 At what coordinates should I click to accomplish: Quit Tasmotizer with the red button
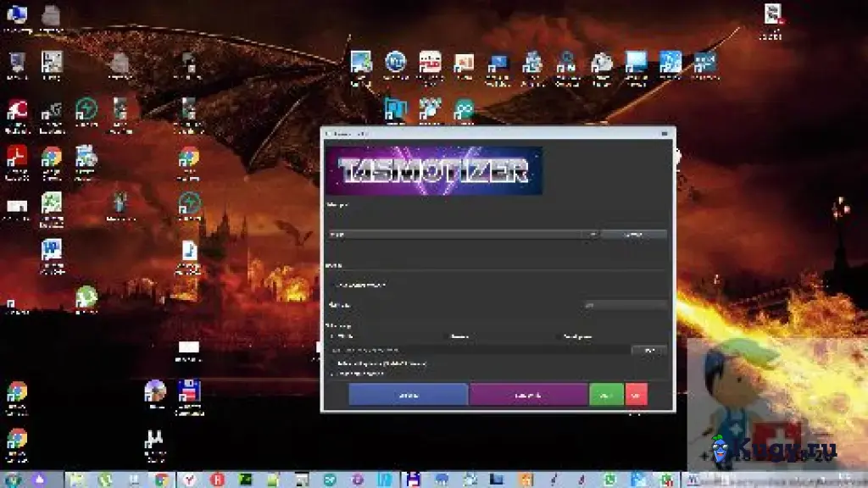tap(636, 395)
